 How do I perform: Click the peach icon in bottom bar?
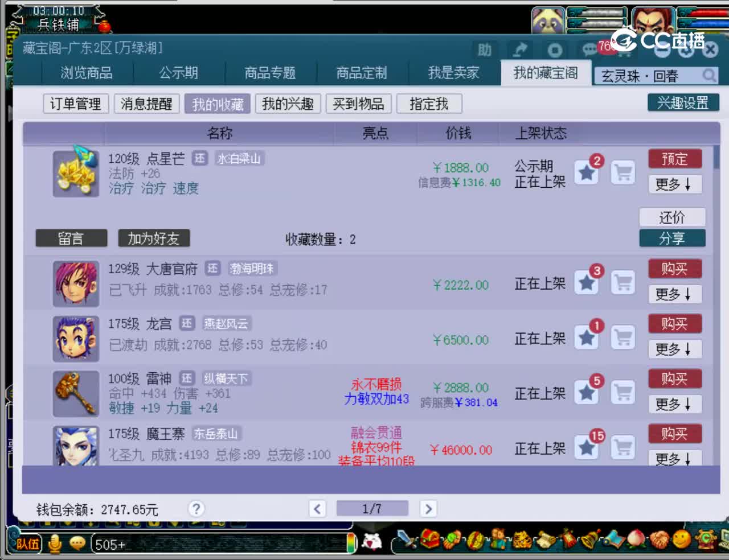click(637, 539)
